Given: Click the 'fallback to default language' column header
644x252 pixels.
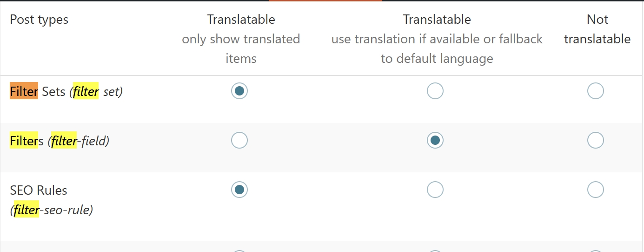Looking at the screenshot, I should click(x=437, y=39).
